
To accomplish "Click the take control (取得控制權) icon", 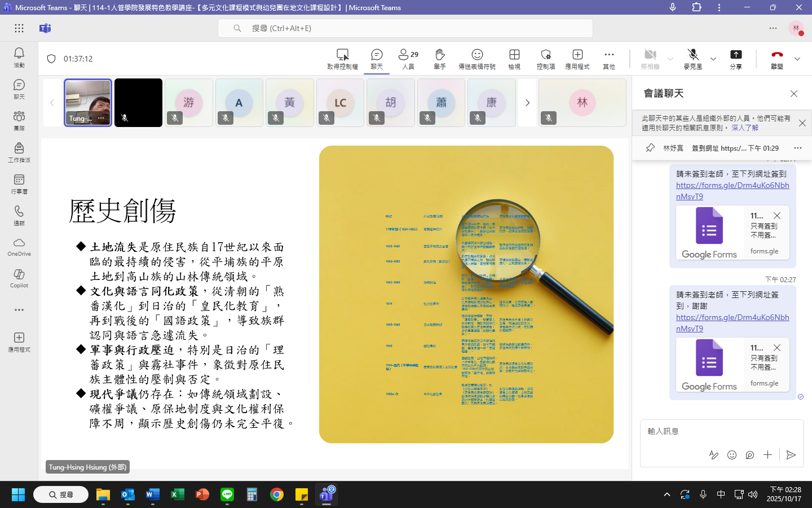I will coord(342,58).
